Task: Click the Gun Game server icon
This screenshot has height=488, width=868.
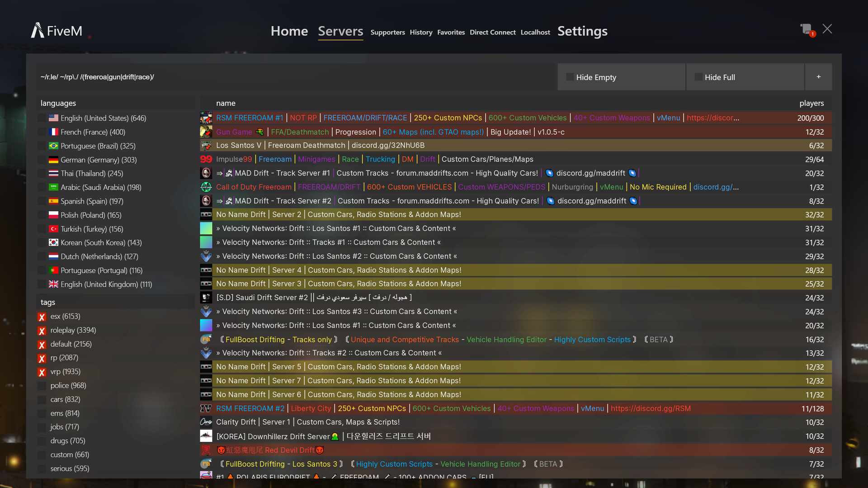Action: (206, 132)
